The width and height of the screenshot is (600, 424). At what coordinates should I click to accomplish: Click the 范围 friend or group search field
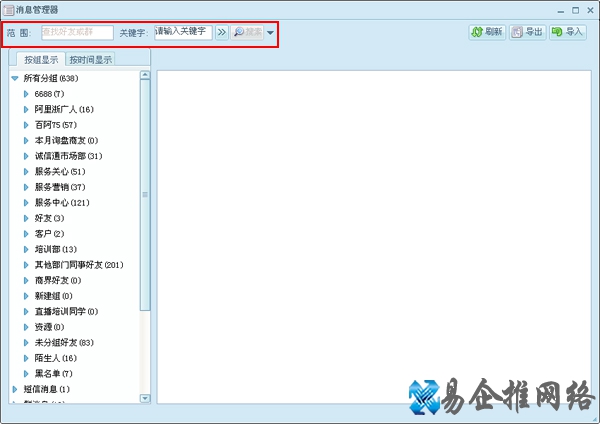click(77, 32)
